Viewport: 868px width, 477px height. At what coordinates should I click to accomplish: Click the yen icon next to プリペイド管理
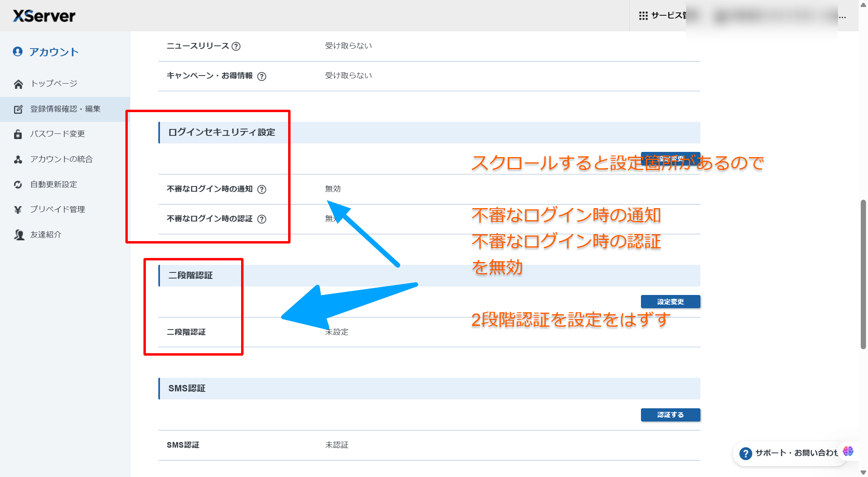18,209
